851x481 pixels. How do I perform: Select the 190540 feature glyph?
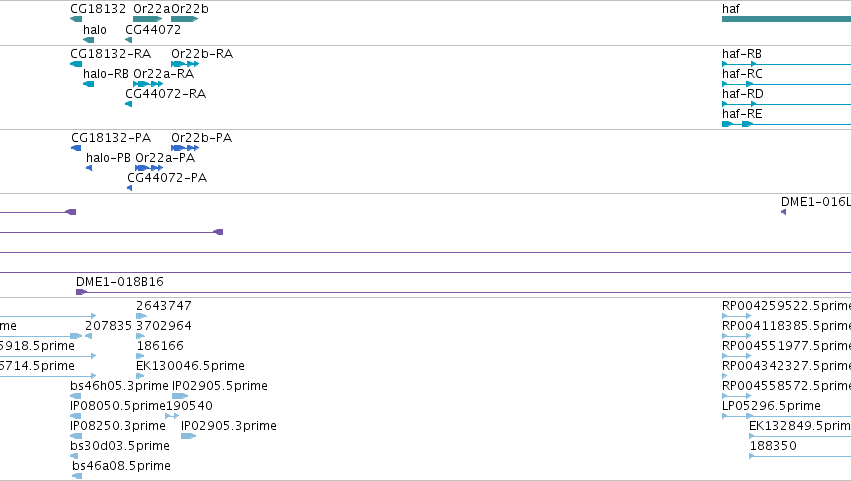pos(172,416)
